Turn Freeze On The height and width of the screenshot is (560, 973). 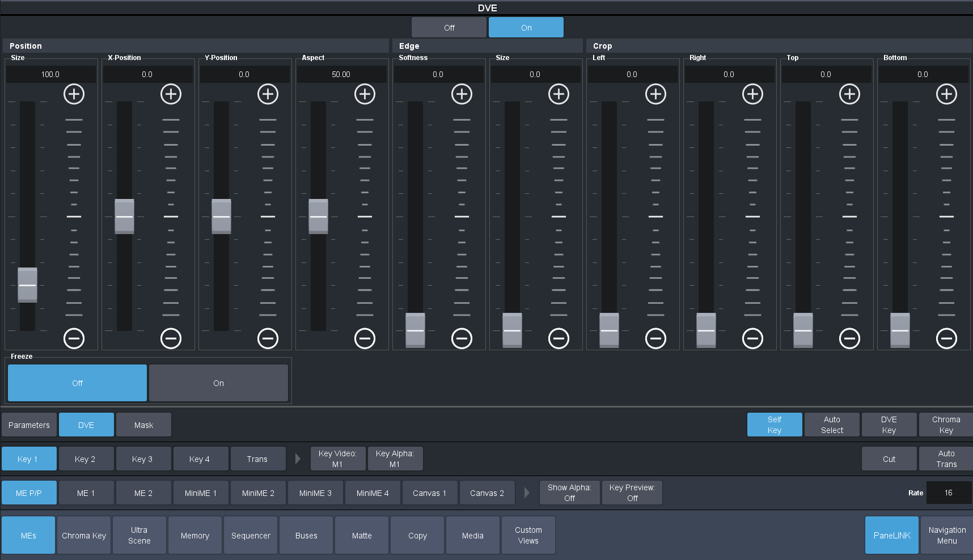click(x=218, y=383)
